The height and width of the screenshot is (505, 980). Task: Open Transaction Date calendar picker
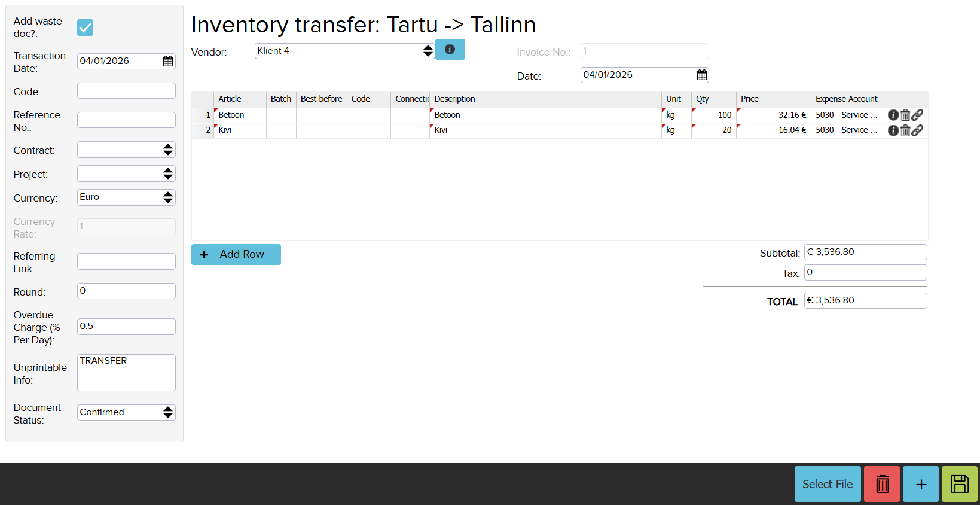click(x=168, y=61)
